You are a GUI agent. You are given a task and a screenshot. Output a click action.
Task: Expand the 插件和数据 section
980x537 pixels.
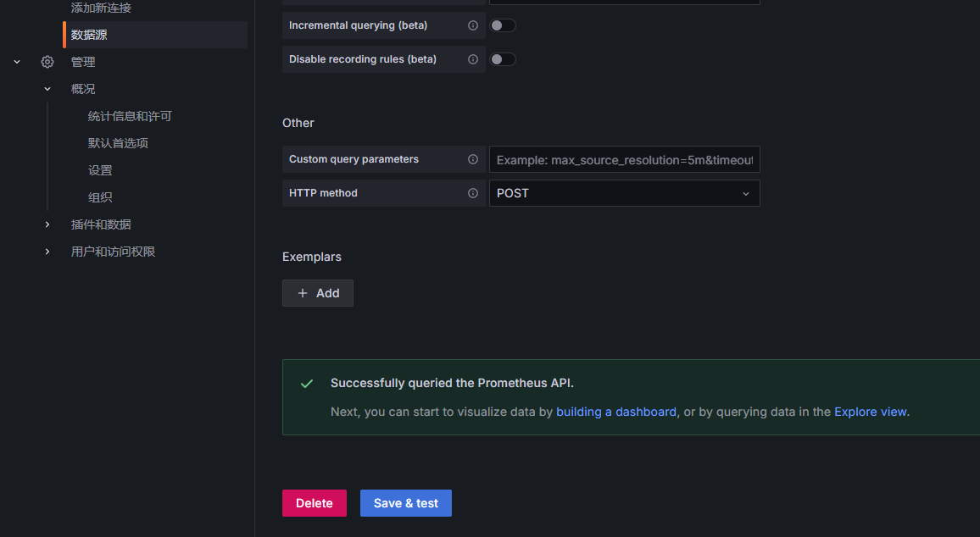click(47, 224)
